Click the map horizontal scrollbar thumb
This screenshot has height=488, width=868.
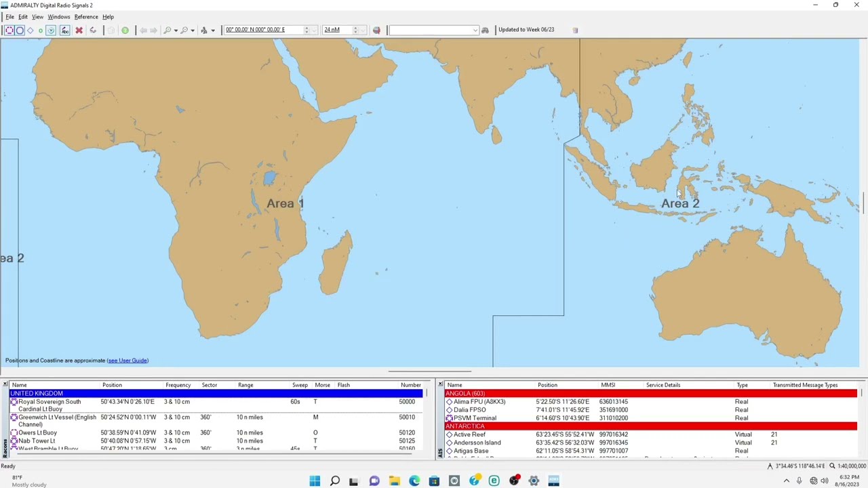[430, 371]
